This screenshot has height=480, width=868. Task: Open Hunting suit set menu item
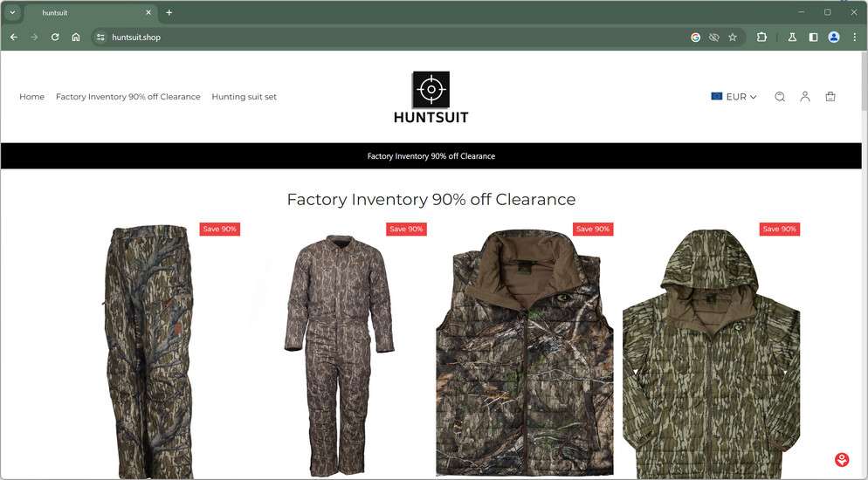245,97
